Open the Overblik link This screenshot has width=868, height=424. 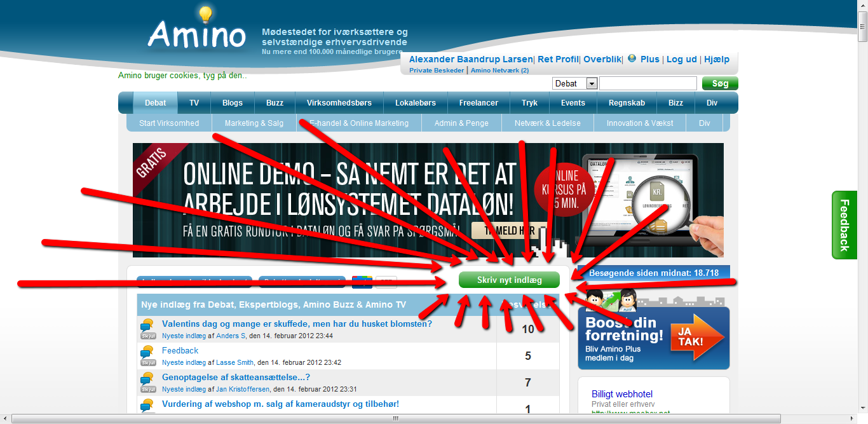(602, 59)
